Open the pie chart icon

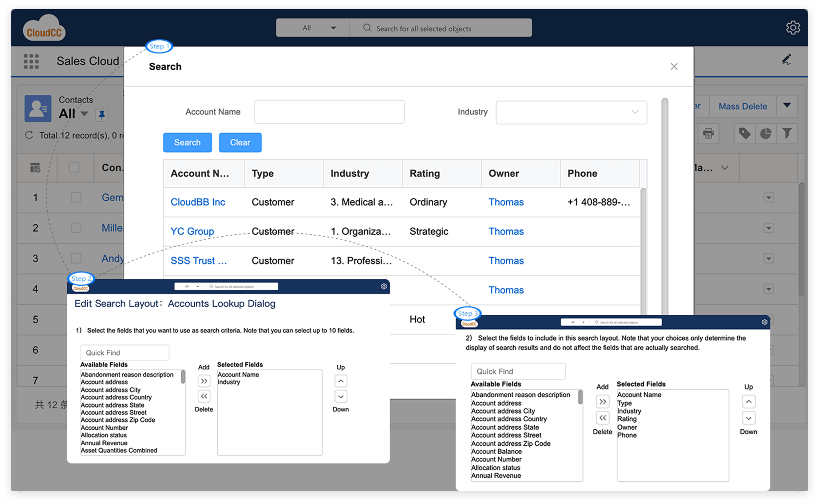pyautogui.click(x=766, y=134)
